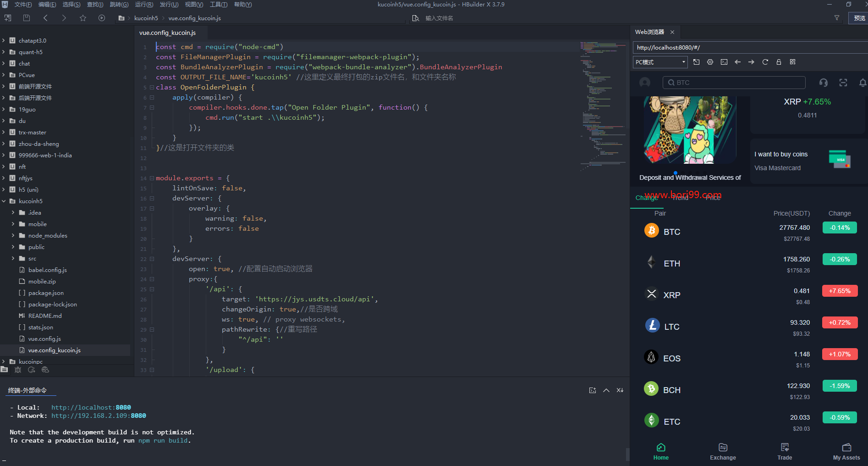
Task: Click the Bitcoin coin icon in the BTC row
Action: click(652, 230)
